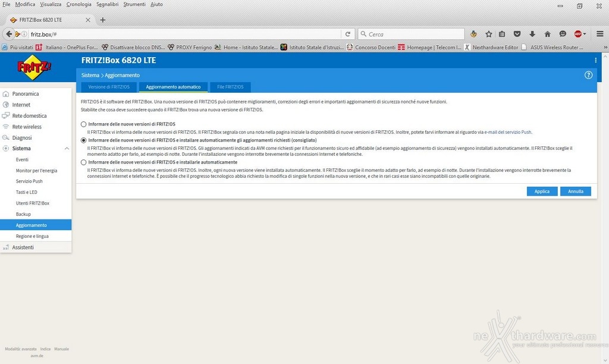Click the 'Modalità: avanzata' footer link

coord(21,349)
